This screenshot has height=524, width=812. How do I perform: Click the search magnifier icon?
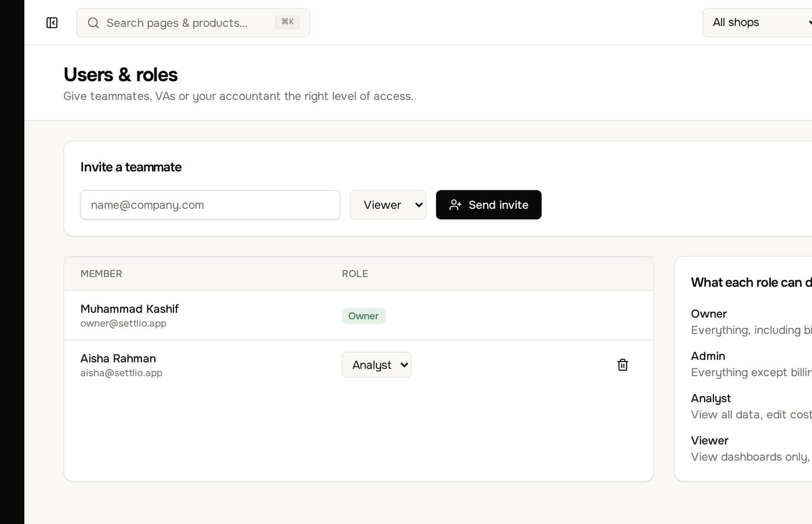click(93, 23)
